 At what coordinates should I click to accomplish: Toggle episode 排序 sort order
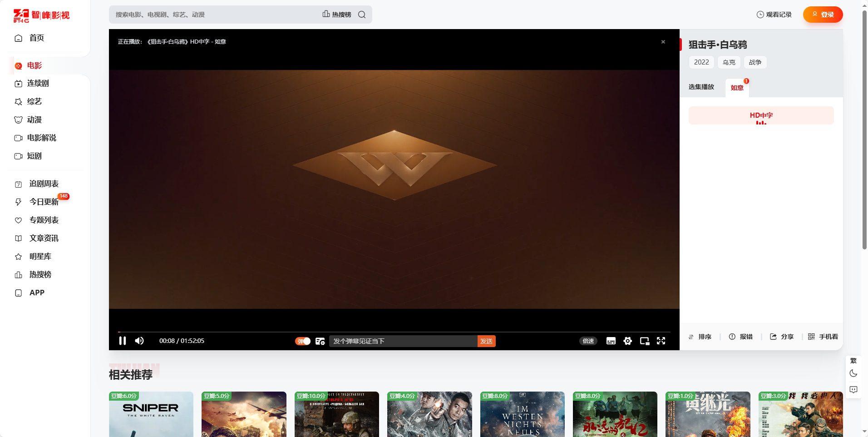click(x=700, y=337)
